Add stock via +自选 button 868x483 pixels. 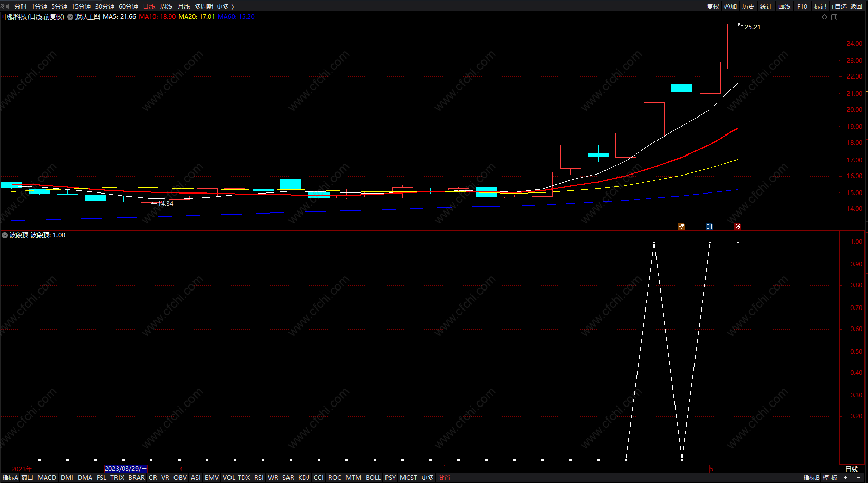(x=839, y=7)
